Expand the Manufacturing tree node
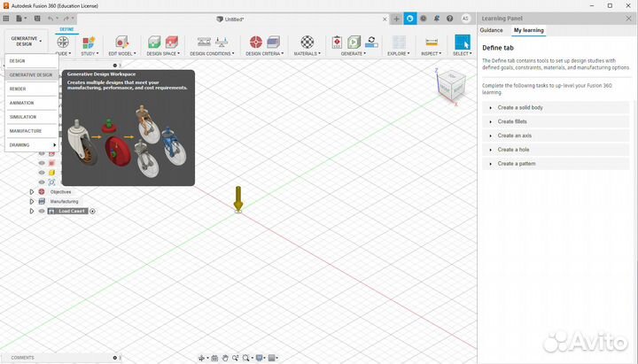 tap(32, 201)
